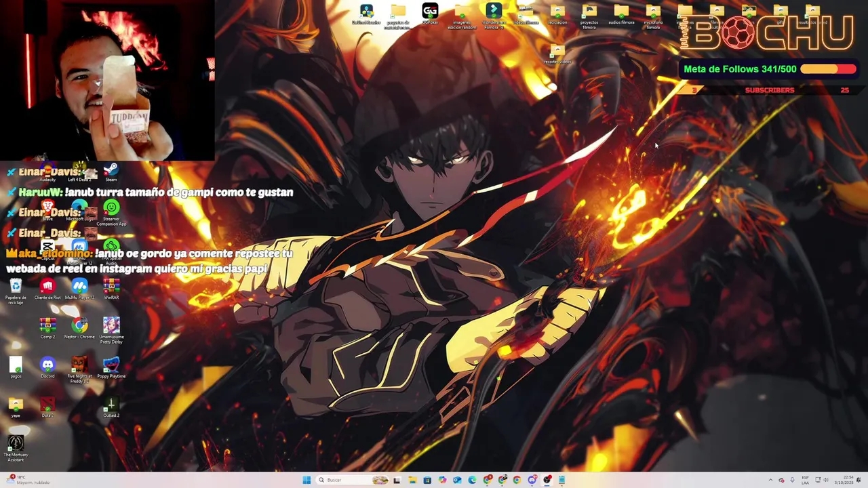Image resolution: width=868 pixels, height=488 pixels.
Task: Open the 'microfono filmora' desktop folder
Action: click(x=653, y=16)
